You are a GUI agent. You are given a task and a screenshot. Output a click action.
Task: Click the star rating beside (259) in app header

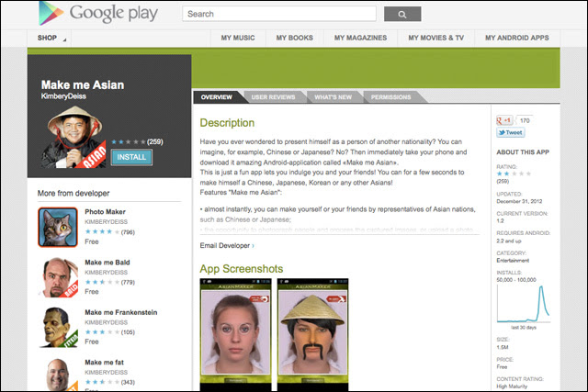click(x=129, y=141)
